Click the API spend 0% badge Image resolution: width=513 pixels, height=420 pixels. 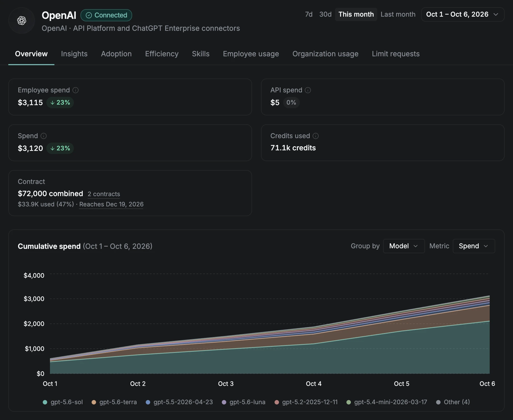[291, 103]
